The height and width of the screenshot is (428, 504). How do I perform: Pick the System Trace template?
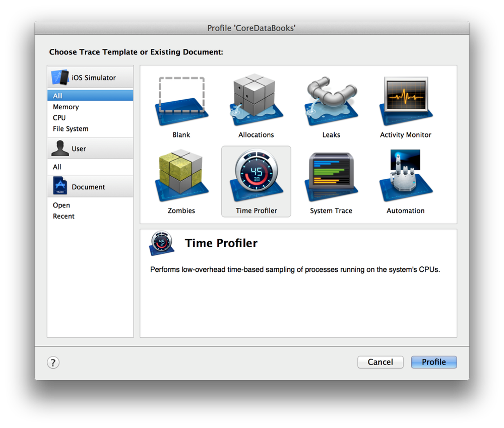click(332, 176)
